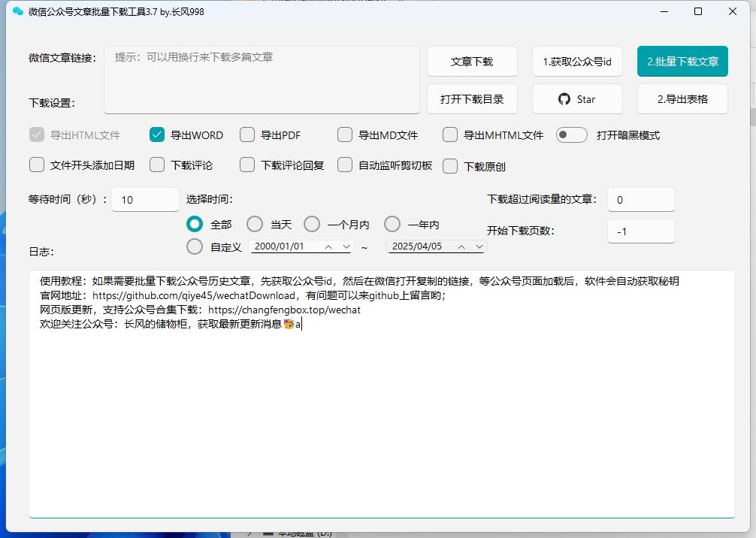756x538 pixels.
Task: Click the github.com/qiye45/wechatDownload URL in log
Action: pyautogui.click(x=194, y=295)
